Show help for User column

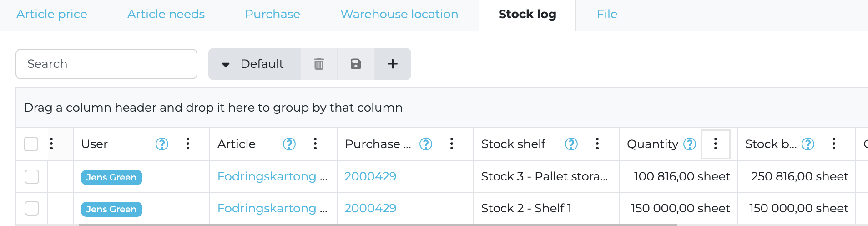(162, 144)
